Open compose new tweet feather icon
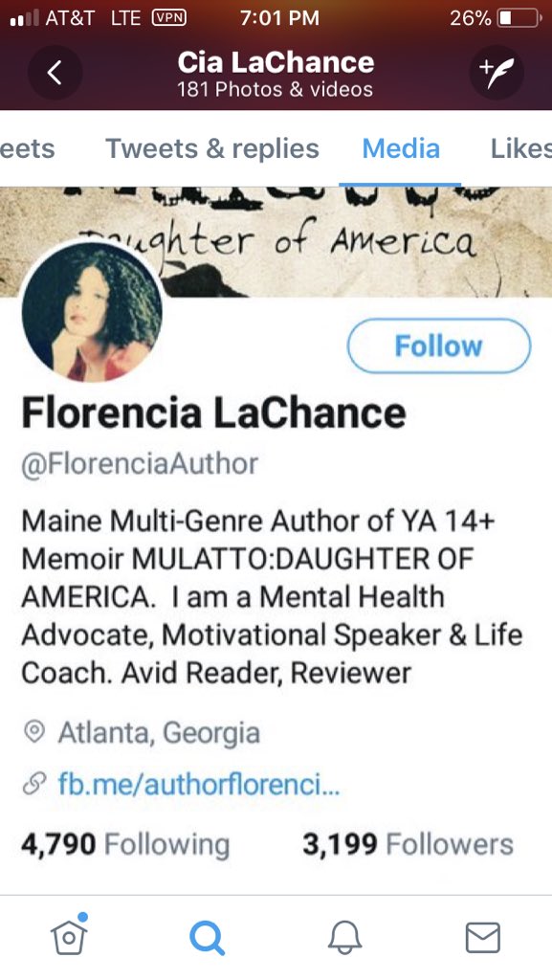552x980 pixels. coord(497,73)
